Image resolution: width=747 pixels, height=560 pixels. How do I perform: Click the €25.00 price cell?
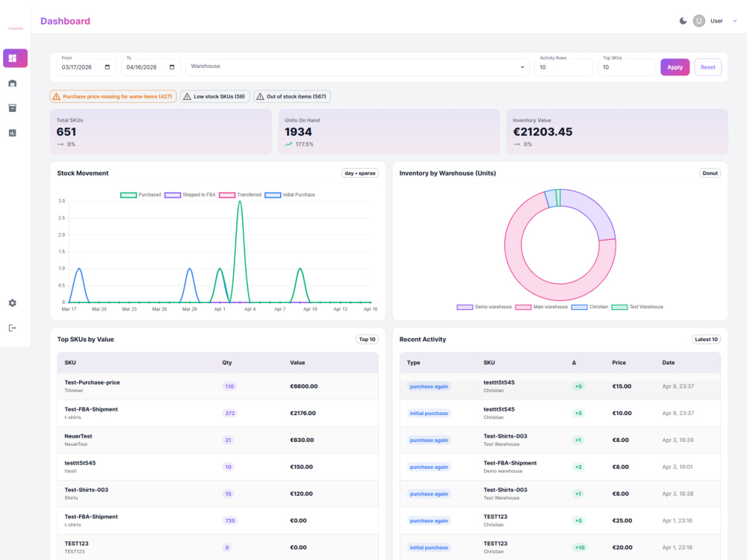622,521
